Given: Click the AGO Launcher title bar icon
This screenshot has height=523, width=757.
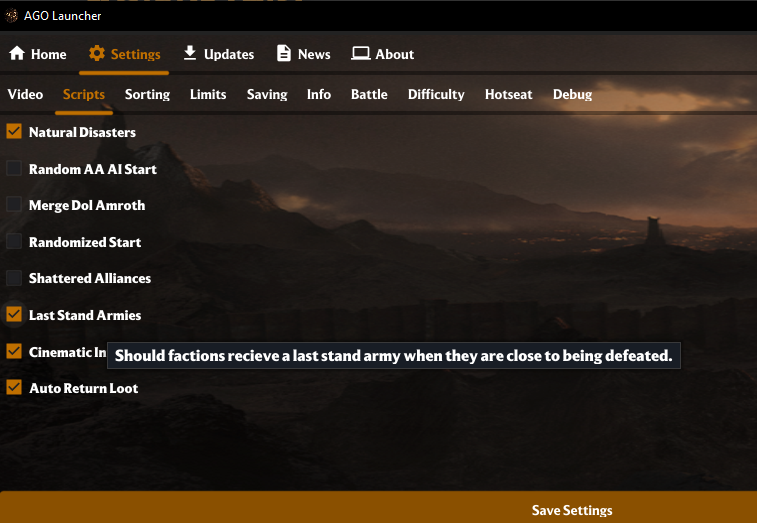Looking at the screenshot, I should pyautogui.click(x=12, y=15).
